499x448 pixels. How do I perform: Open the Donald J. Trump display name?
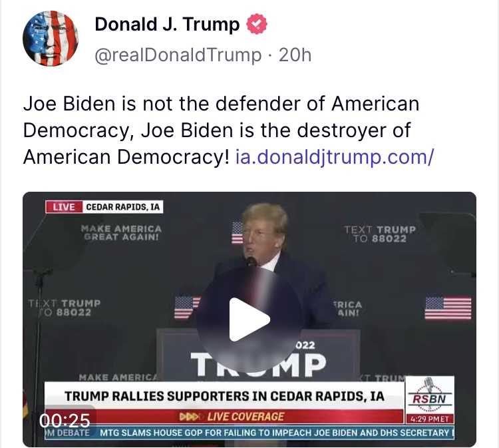(x=167, y=24)
